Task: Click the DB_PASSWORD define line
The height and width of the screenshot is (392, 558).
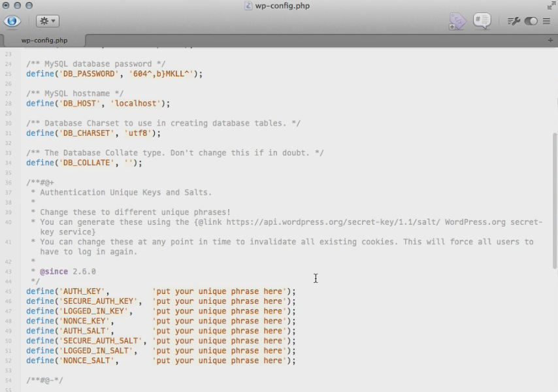Action: [x=114, y=74]
